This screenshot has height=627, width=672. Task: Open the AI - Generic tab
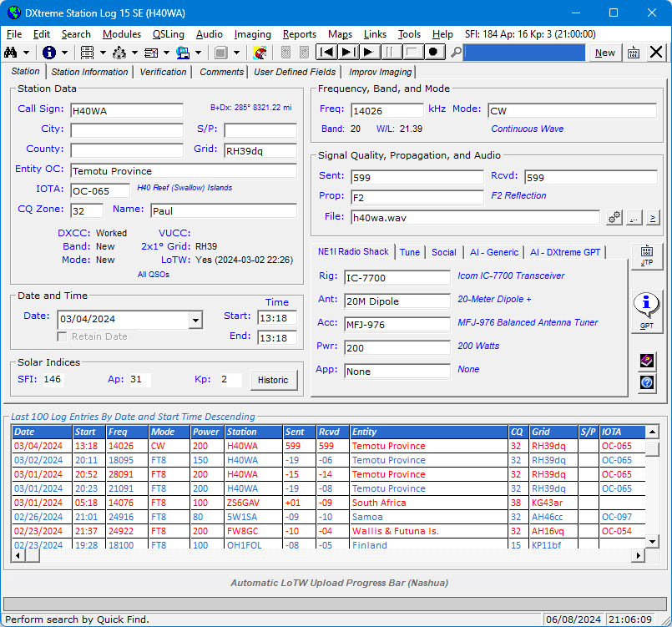(493, 252)
